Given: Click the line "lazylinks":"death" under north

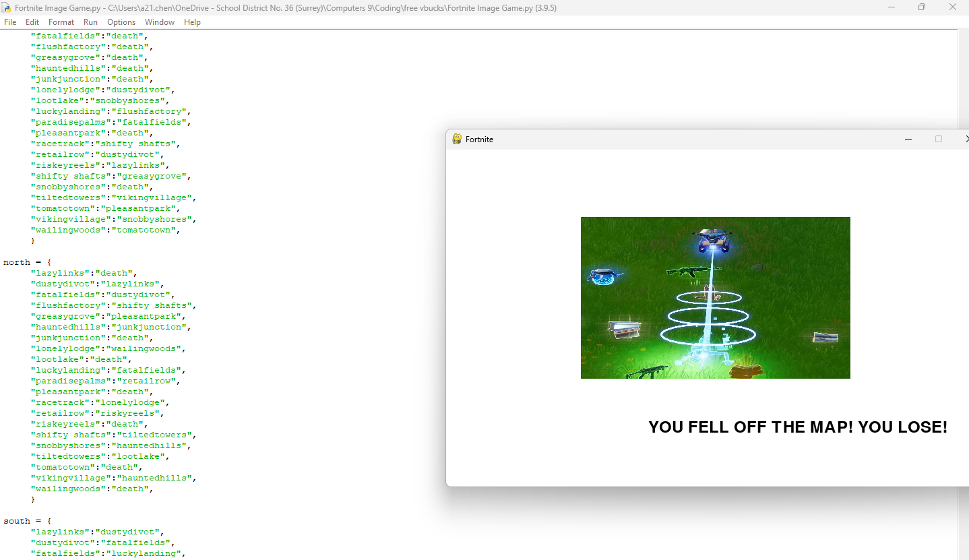Looking at the screenshot, I should (x=84, y=273).
